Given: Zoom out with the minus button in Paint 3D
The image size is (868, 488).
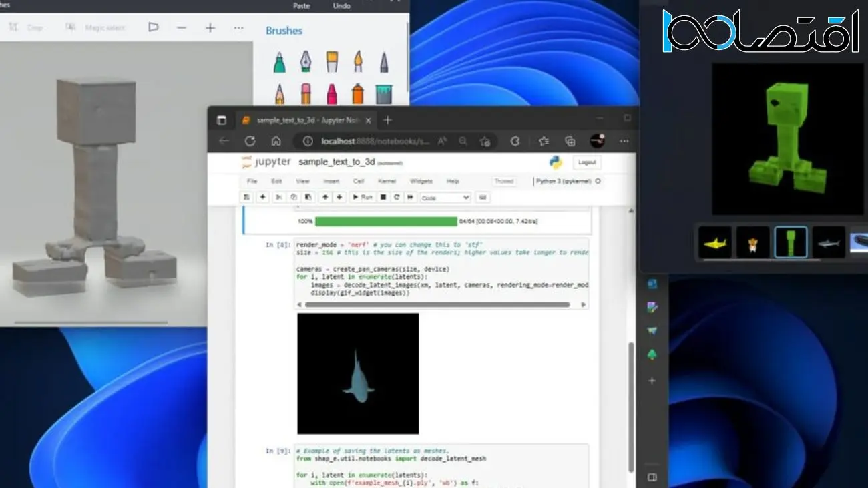Looking at the screenshot, I should [182, 27].
